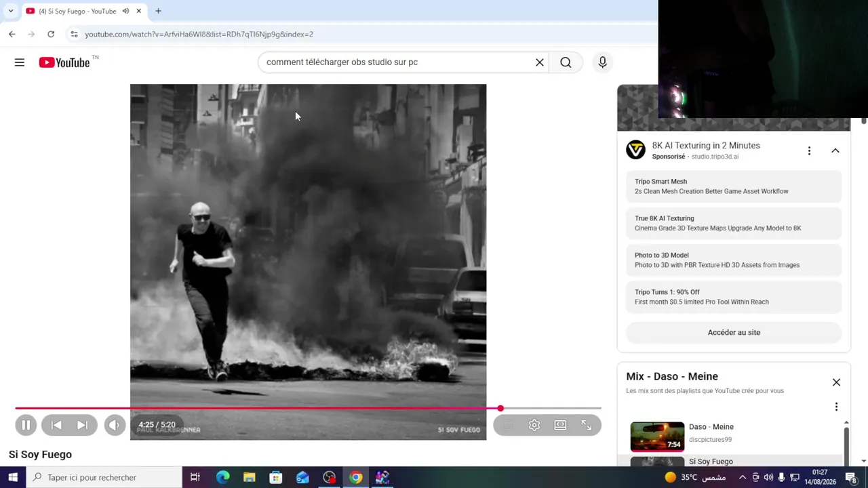
Task: Open File Explorer from the taskbar
Action: (x=249, y=477)
